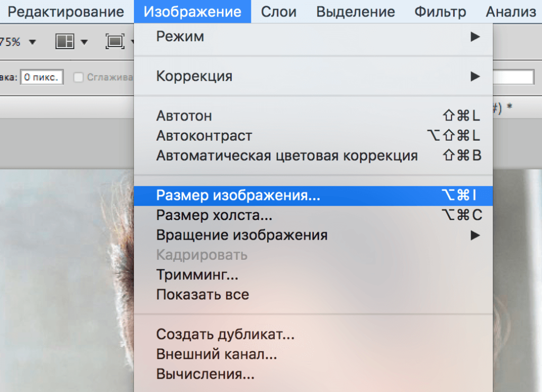Click the Arrange Documents layout icon

[65, 41]
